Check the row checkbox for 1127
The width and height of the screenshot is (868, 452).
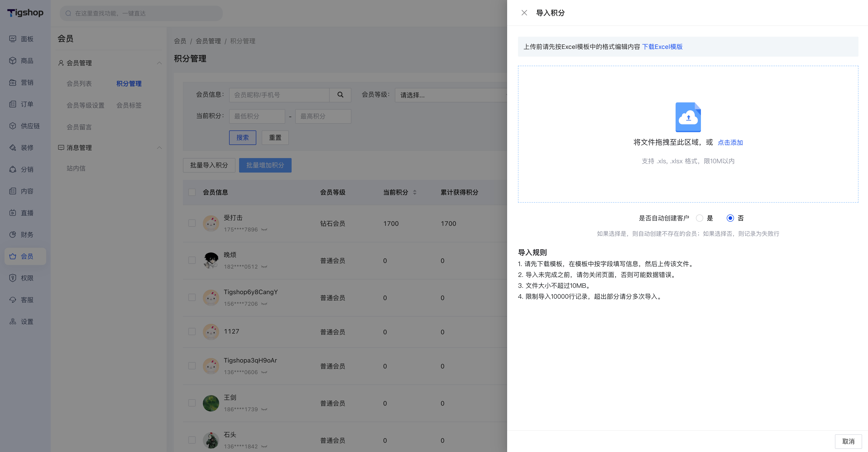[x=192, y=332]
